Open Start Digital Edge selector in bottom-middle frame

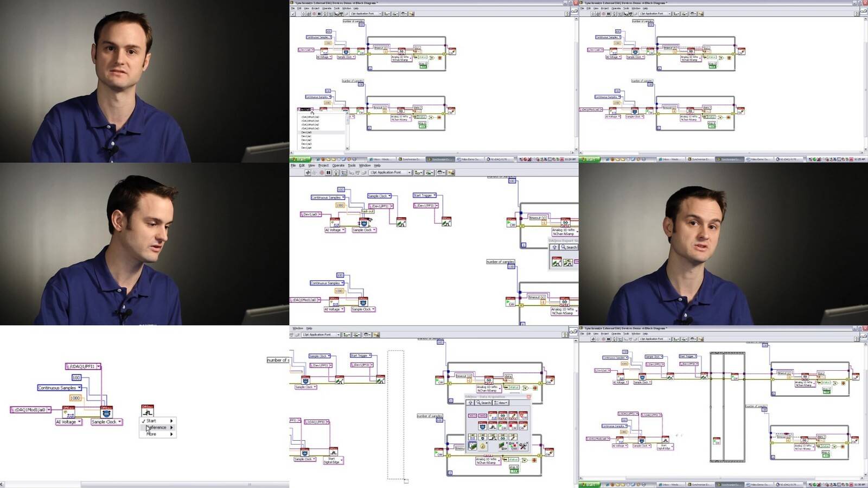pyautogui.click(x=333, y=460)
